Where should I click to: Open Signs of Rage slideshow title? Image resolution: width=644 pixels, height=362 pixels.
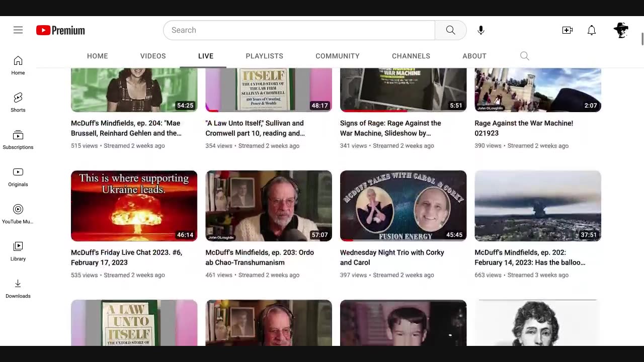click(390, 128)
